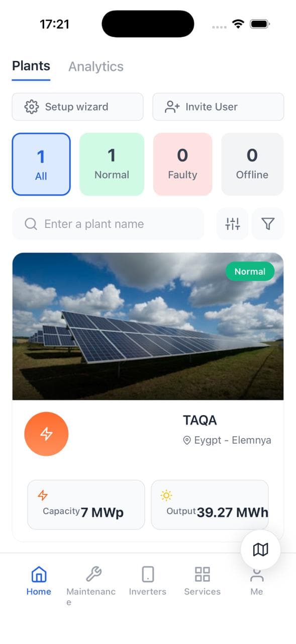Screen dimensions: 296x644
Task: Open the Services grid icon
Action: [202, 574]
